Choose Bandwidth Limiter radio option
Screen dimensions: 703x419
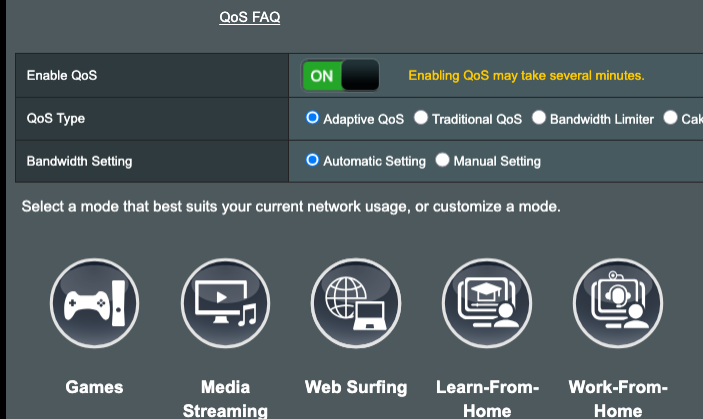(x=539, y=118)
